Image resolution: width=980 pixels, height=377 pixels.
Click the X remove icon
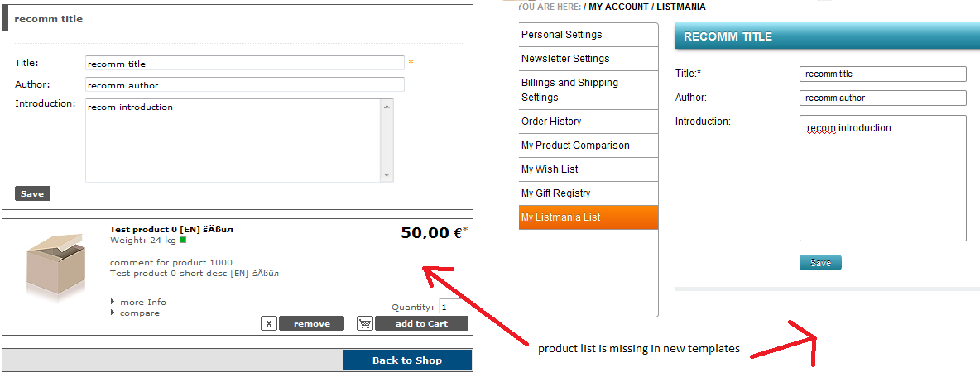269,323
